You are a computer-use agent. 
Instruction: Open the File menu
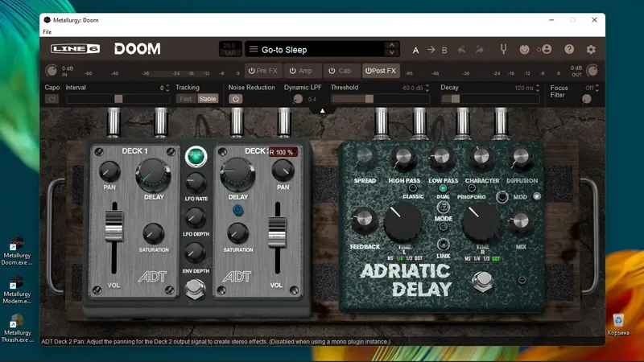[x=47, y=32]
